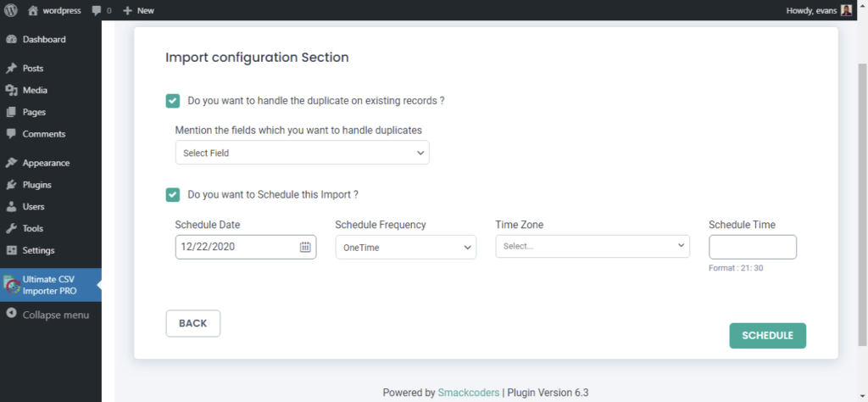Click the New content plus button
Viewport: 868px width, 402px height.
point(138,10)
